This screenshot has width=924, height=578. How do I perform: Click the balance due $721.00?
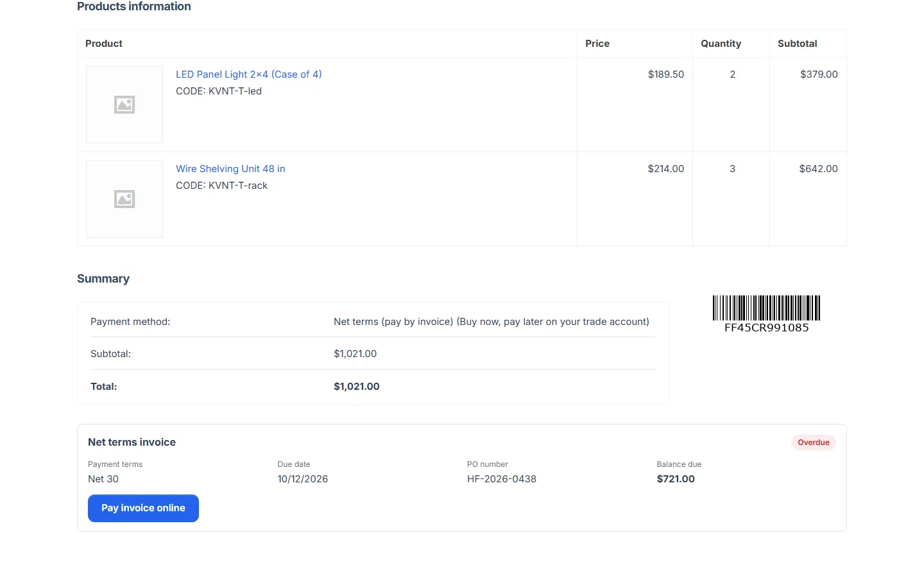(x=676, y=479)
